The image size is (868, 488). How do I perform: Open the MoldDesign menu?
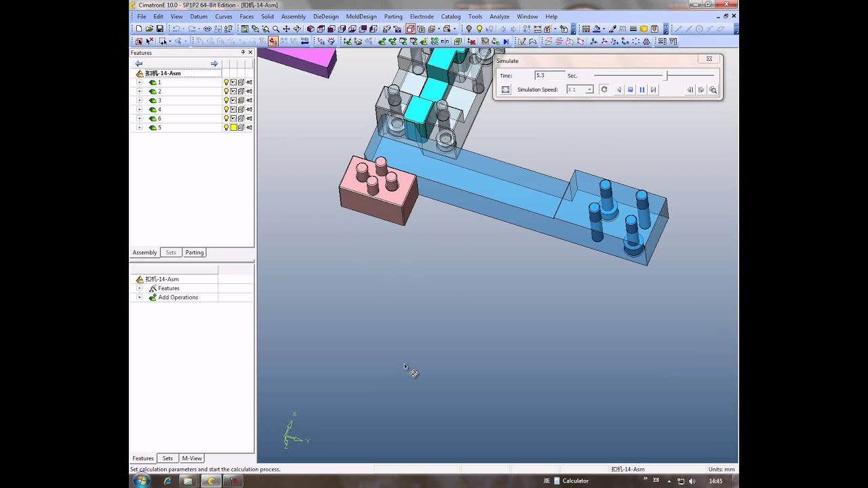tap(361, 16)
